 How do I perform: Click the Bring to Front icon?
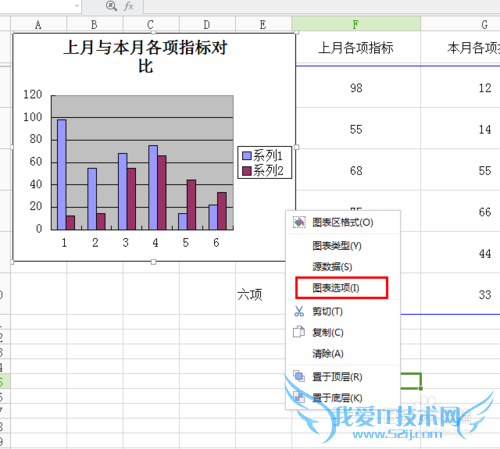(299, 376)
